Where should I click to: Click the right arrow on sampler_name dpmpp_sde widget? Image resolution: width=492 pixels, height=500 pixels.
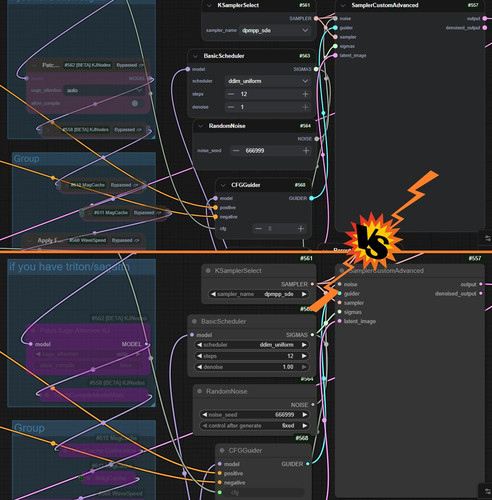[x=304, y=294]
